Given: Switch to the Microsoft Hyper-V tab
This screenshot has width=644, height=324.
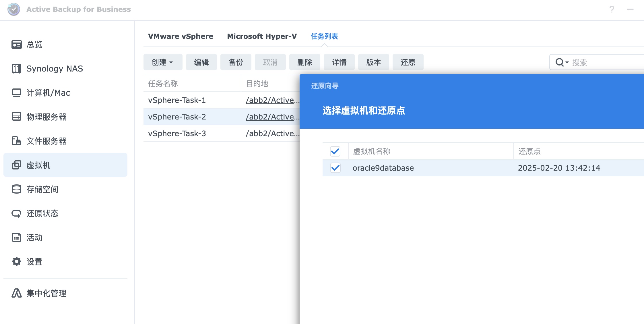Looking at the screenshot, I should coord(262,36).
